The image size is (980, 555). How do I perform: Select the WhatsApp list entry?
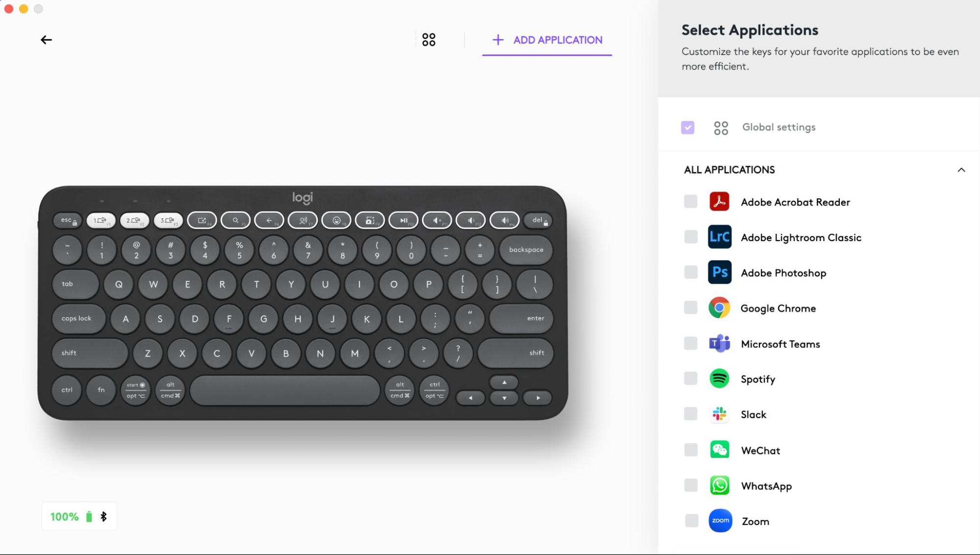coord(819,485)
